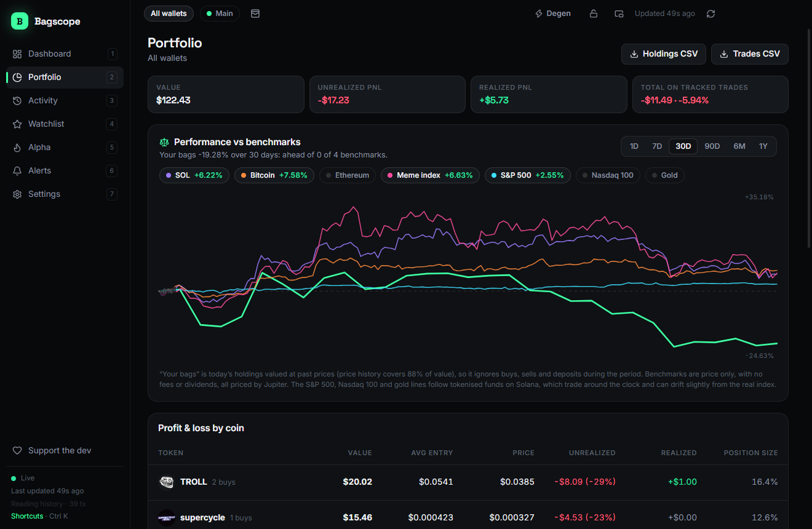
Task: Open the Support the dev link
Action: pyautogui.click(x=65, y=451)
